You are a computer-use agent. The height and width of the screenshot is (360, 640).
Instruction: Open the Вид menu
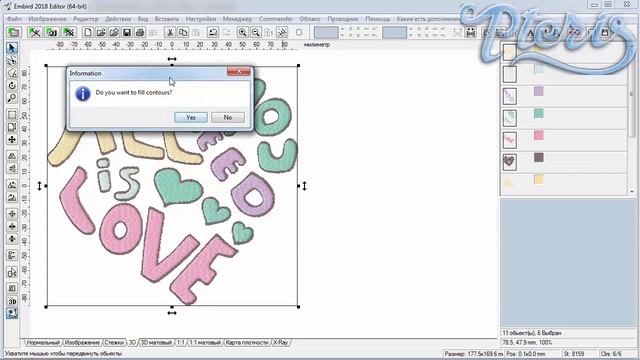143,19
